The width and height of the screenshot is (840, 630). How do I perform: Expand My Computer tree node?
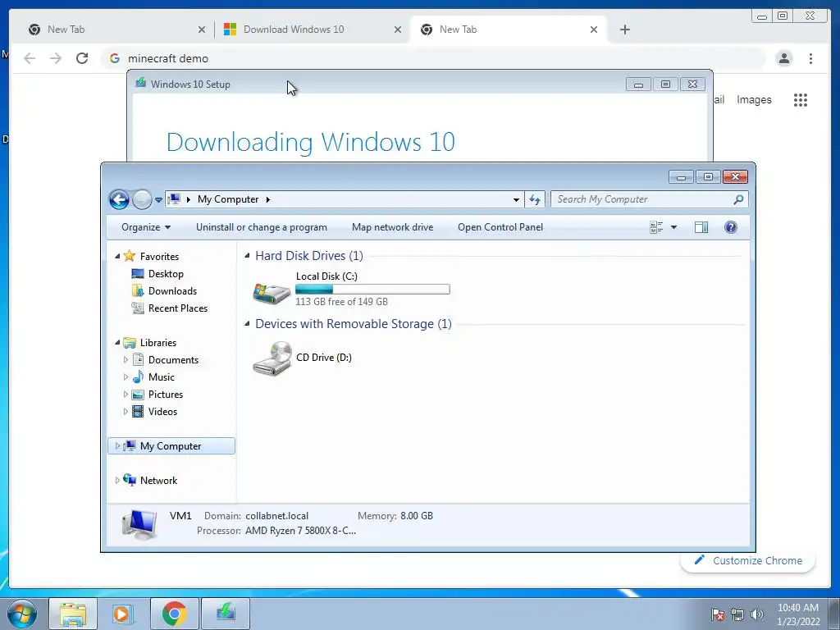[117, 445]
